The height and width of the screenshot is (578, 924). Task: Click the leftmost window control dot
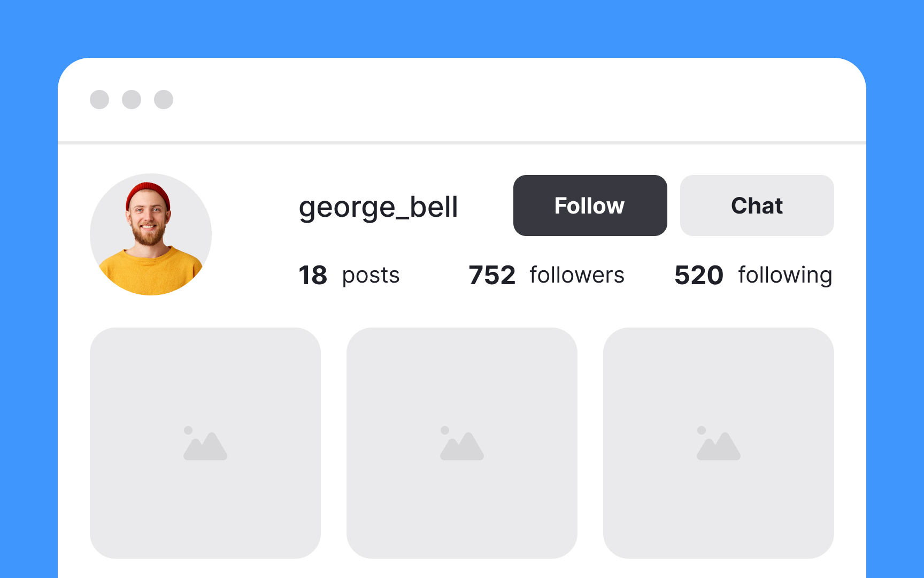100,100
